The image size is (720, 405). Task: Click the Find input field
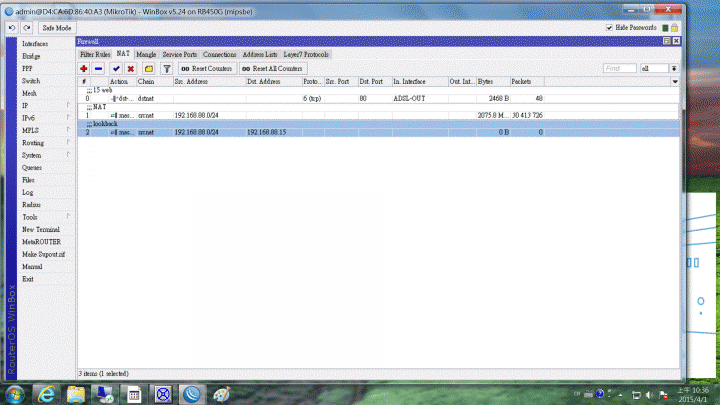tap(619, 68)
